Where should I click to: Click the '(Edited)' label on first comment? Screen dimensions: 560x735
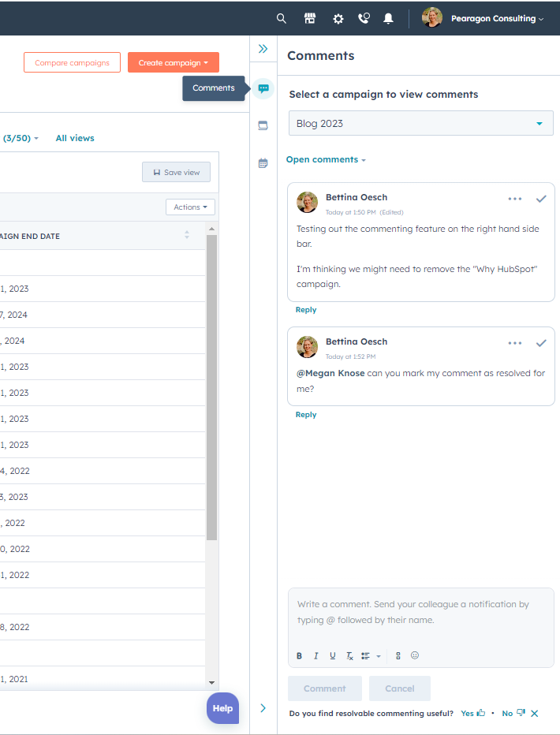coord(391,212)
